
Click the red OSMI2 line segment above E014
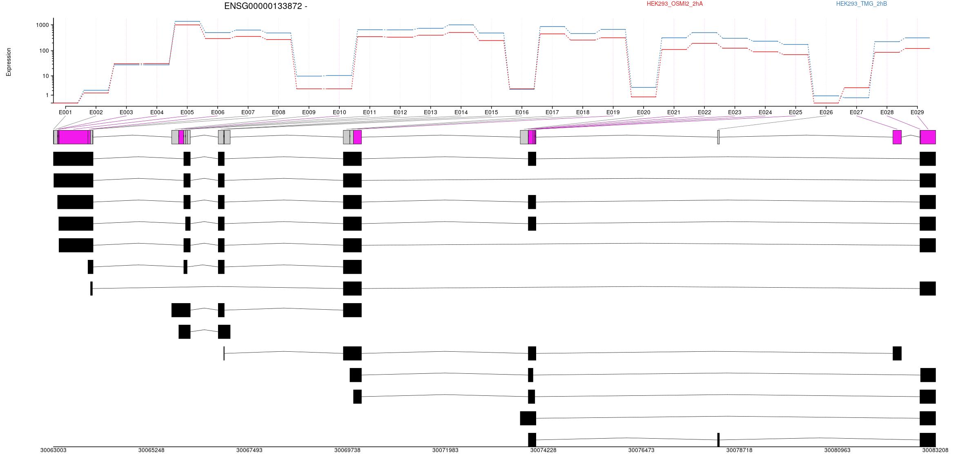[x=461, y=33]
